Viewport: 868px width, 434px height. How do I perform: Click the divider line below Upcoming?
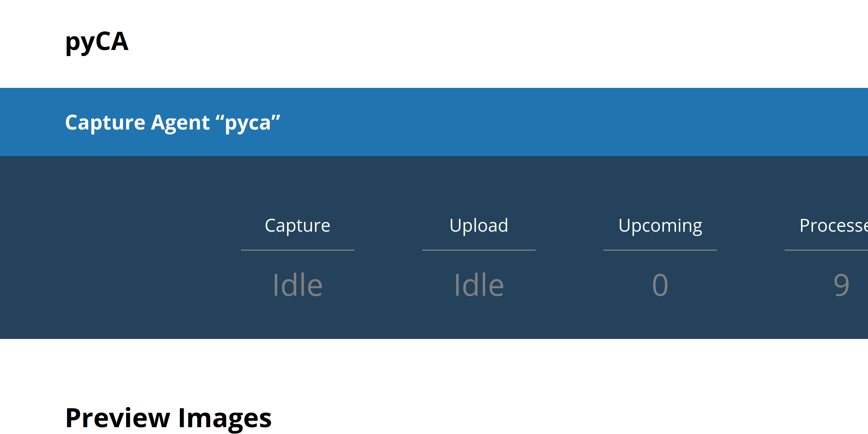[x=660, y=250]
